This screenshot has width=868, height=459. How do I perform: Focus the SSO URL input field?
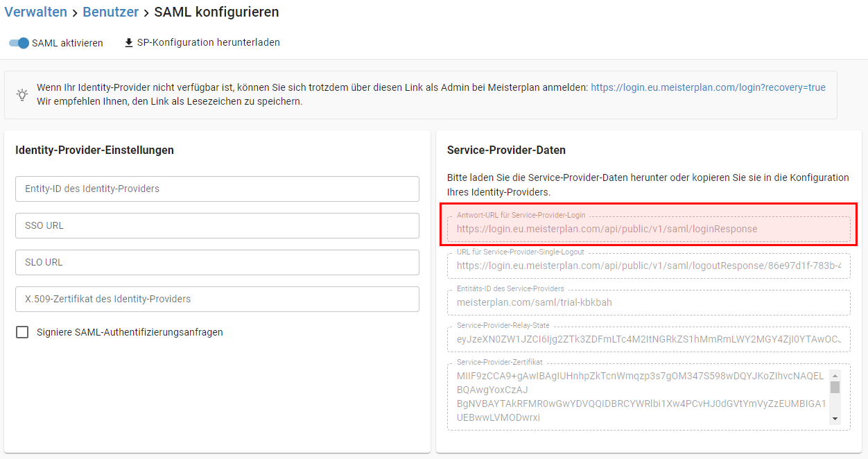pos(217,225)
